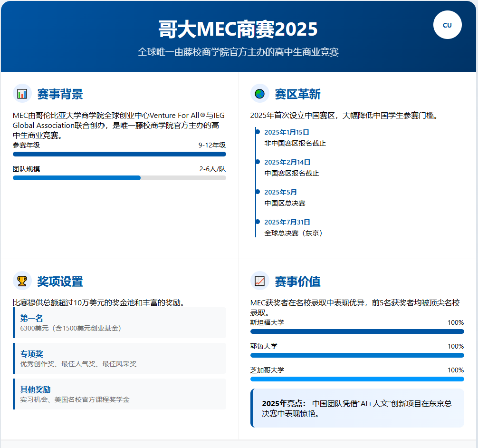Click the 耶鲁大学 admission rate bar
Screen dimensions: 478x448
[x=357, y=355]
